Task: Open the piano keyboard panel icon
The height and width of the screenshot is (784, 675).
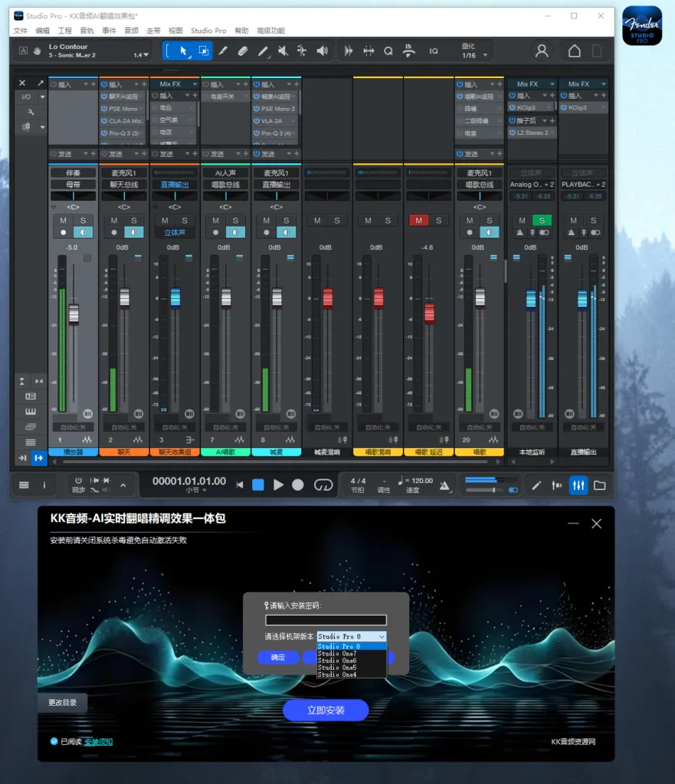Action: coord(31,411)
